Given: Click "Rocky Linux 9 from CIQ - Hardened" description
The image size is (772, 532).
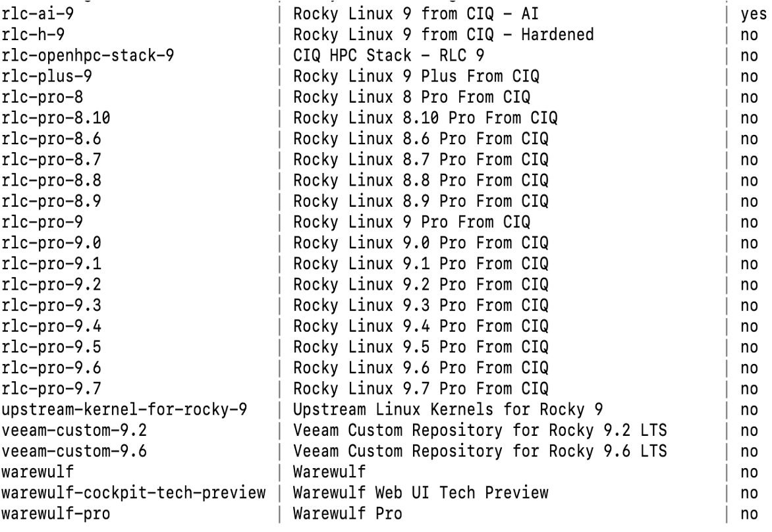Looking at the screenshot, I should (443, 34).
